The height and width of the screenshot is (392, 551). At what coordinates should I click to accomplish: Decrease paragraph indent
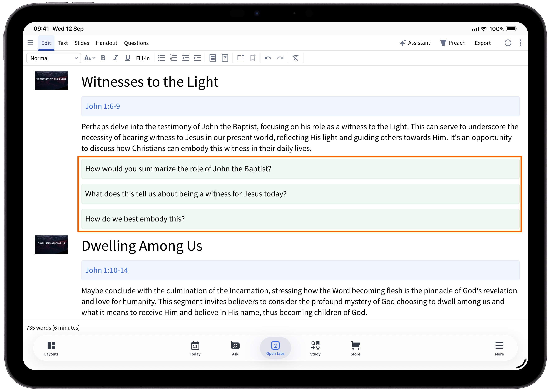point(186,58)
